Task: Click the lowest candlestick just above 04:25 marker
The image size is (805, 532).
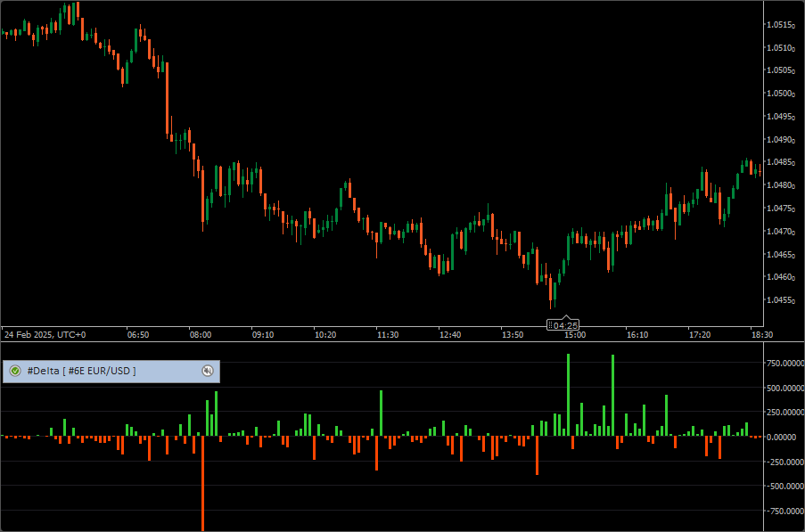Action: pos(553,292)
